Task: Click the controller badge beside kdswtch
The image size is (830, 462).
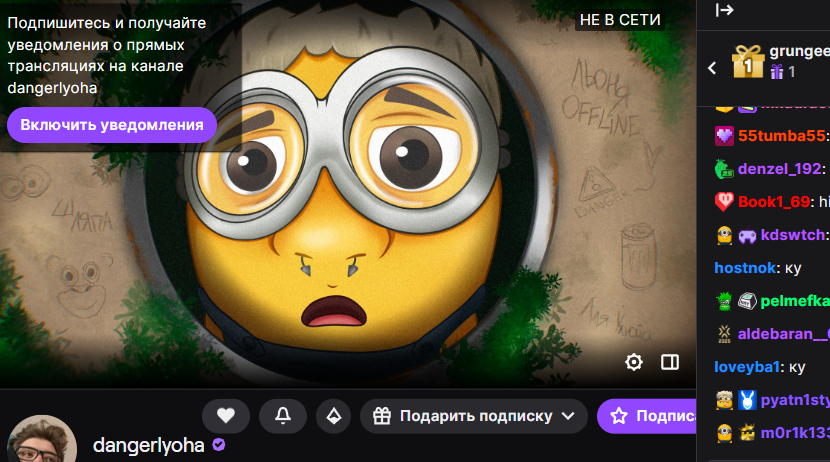Action: (747, 235)
